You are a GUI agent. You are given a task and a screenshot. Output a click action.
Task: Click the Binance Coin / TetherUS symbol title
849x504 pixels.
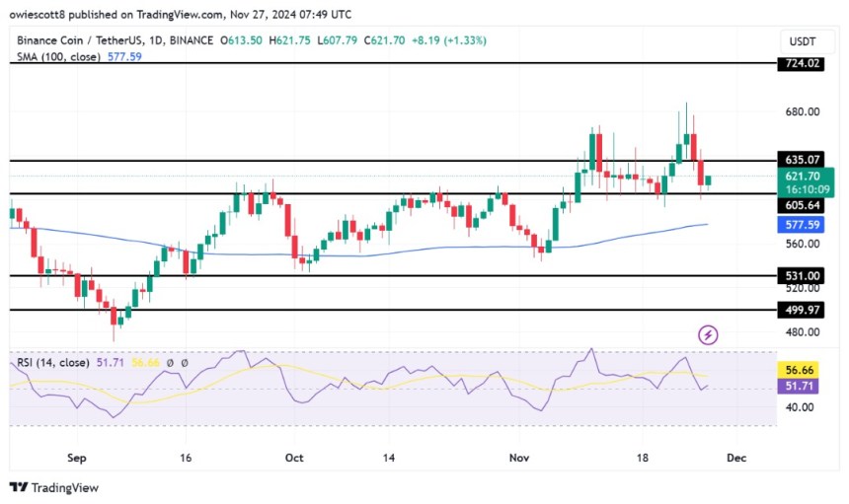[x=115, y=40]
